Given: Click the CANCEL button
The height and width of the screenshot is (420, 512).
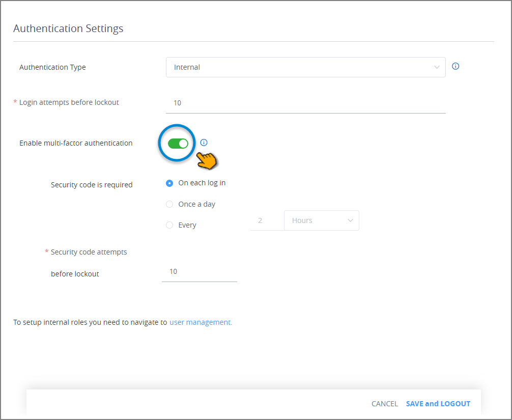Looking at the screenshot, I should (385, 404).
